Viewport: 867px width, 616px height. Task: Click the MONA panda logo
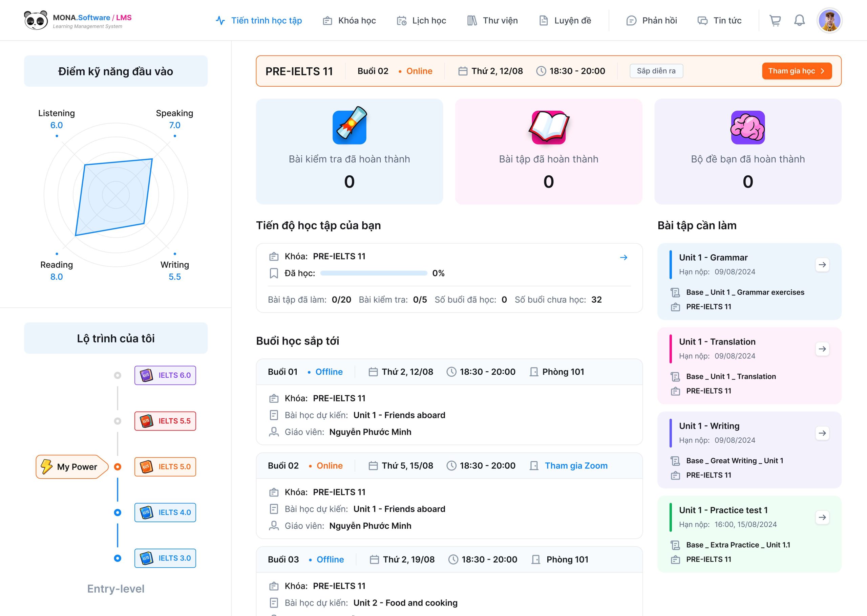(x=36, y=21)
